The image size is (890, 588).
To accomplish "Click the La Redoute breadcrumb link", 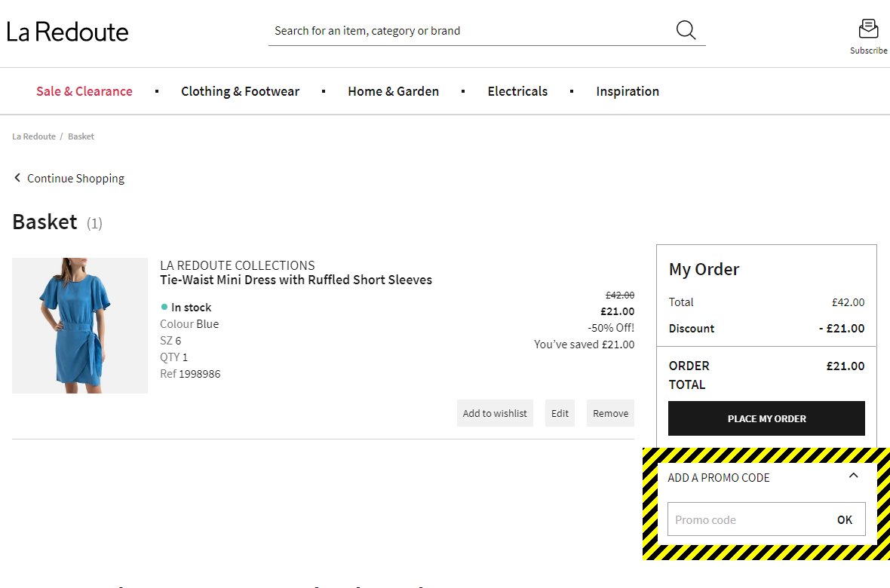I will pos(34,136).
